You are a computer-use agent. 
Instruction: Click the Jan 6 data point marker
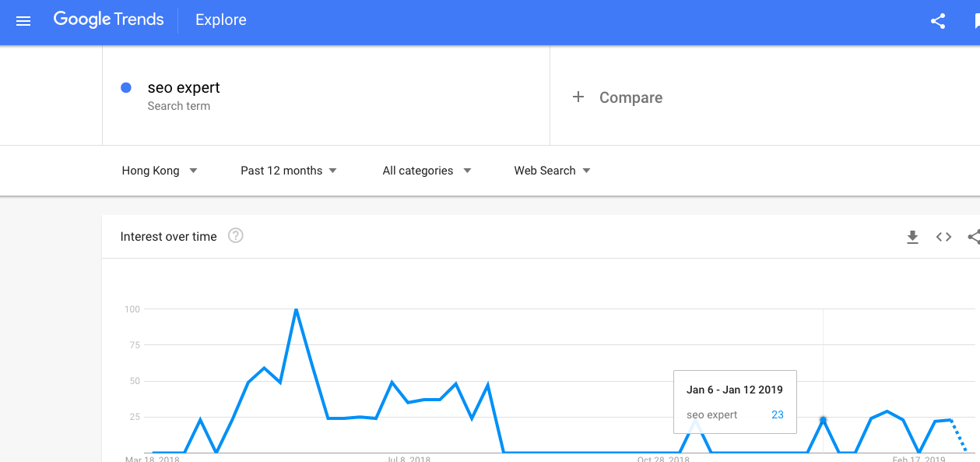coord(823,420)
